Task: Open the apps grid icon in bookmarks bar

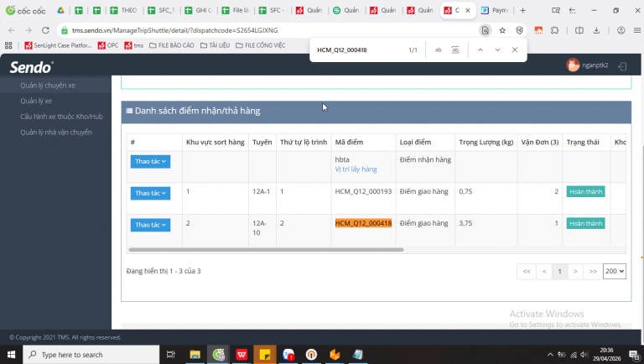Action: pos(8,45)
